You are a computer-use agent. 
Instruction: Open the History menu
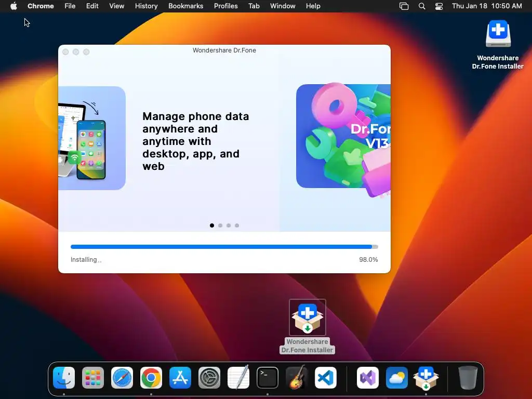146,6
